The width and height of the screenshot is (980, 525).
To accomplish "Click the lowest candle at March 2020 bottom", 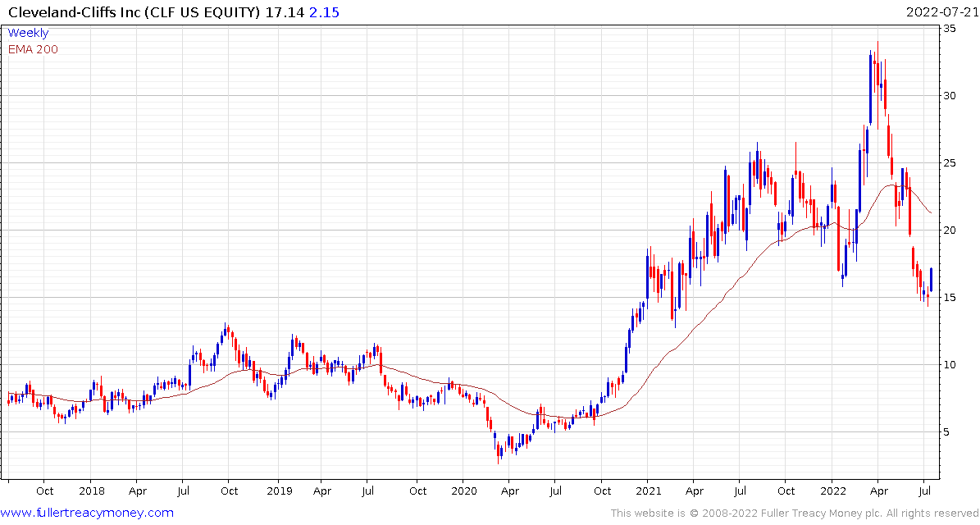I will [499, 454].
